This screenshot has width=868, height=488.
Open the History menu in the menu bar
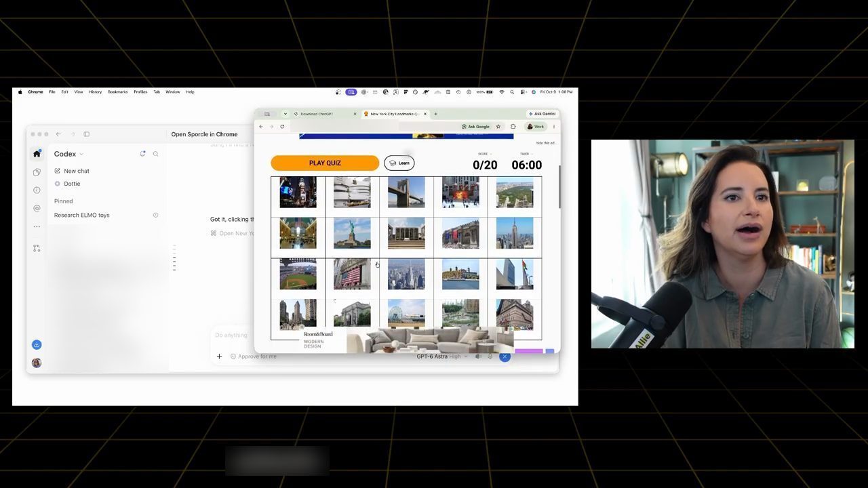pos(96,92)
